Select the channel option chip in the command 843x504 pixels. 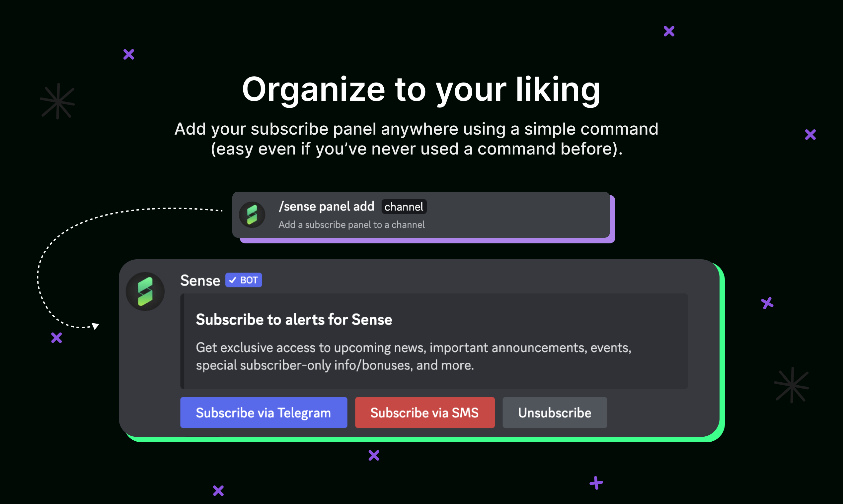[404, 207]
